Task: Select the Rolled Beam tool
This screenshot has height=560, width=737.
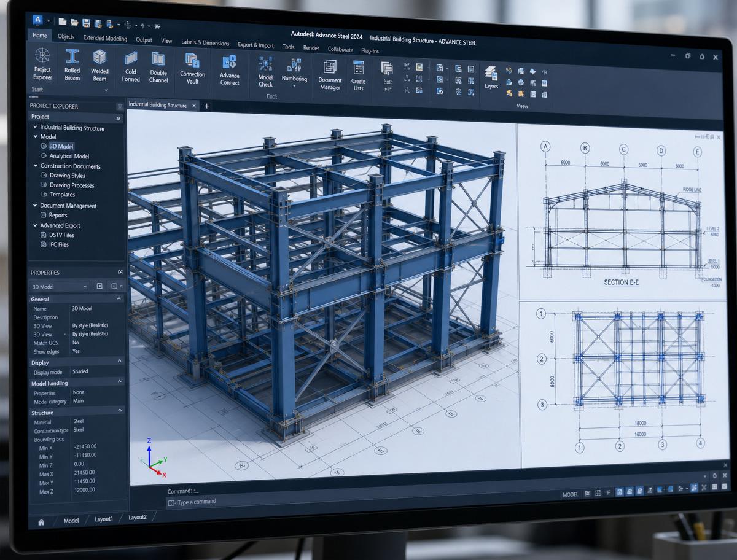Action: click(72, 65)
